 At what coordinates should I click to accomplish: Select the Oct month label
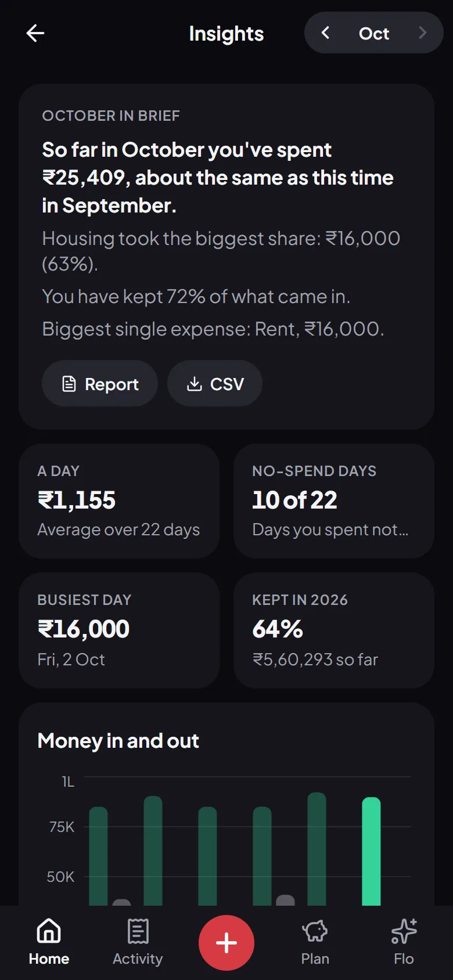click(374, 34)
